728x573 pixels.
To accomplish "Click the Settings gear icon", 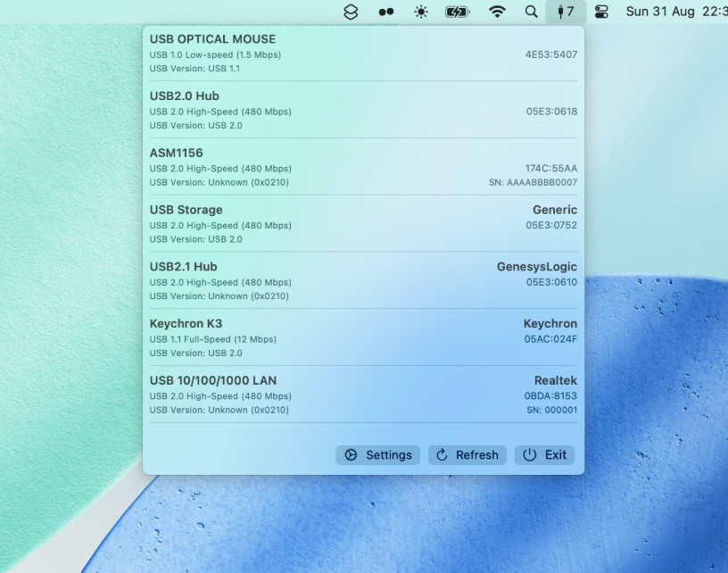I will click(351, 455).
